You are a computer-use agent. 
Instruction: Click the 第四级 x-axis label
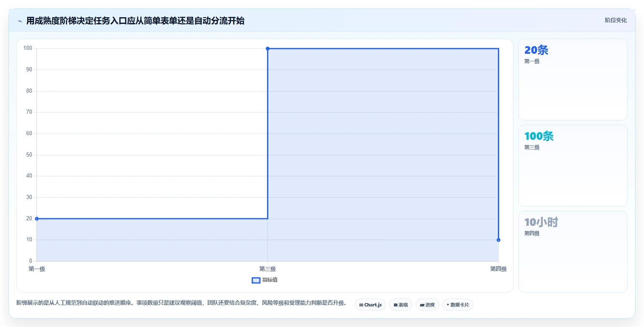pyautogui.click(x=498, y=269)
